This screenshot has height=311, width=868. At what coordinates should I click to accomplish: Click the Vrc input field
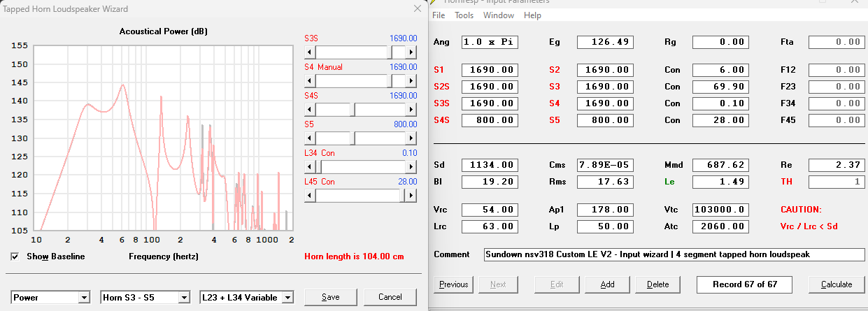(x=490, y=210)
